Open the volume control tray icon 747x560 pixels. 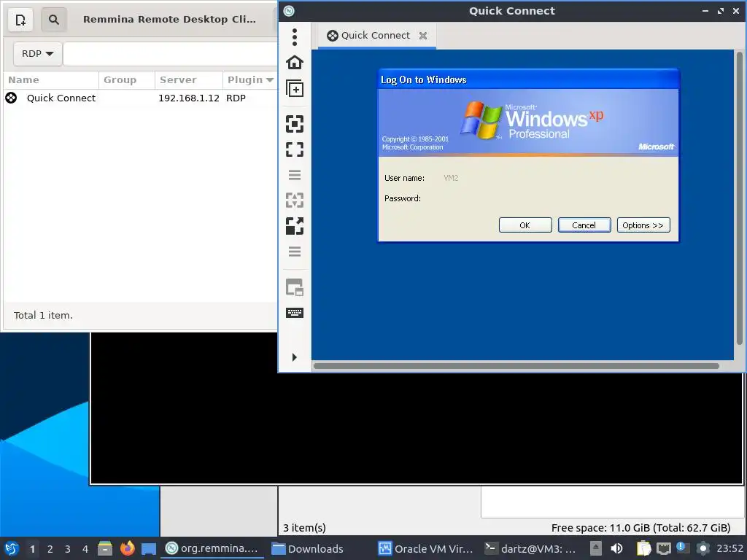pos(616,548)
